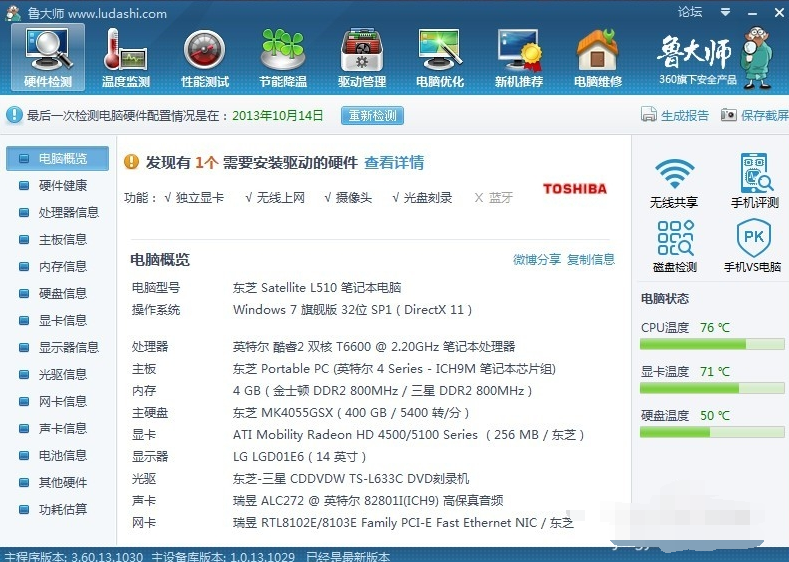Open the 论坛 forum link at top
Screen dimensions: 789x562
690,12
